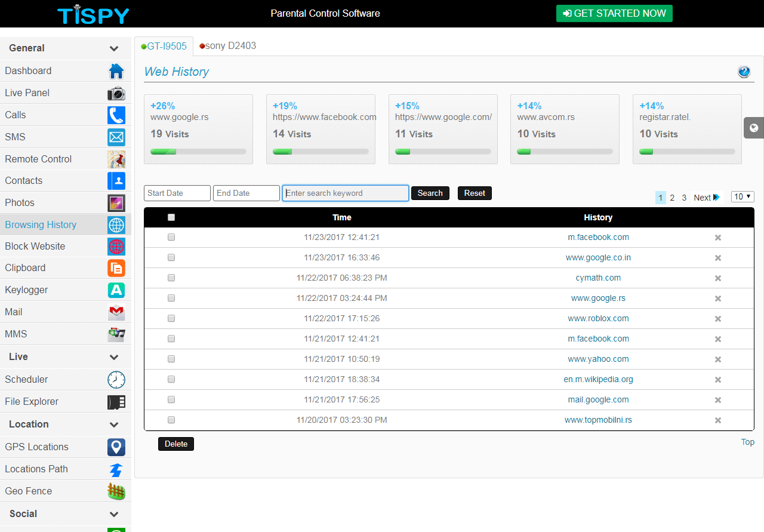764x532 pixels.
Task: Check the www.google.co.in row checkbox
Action: point(171,257)
